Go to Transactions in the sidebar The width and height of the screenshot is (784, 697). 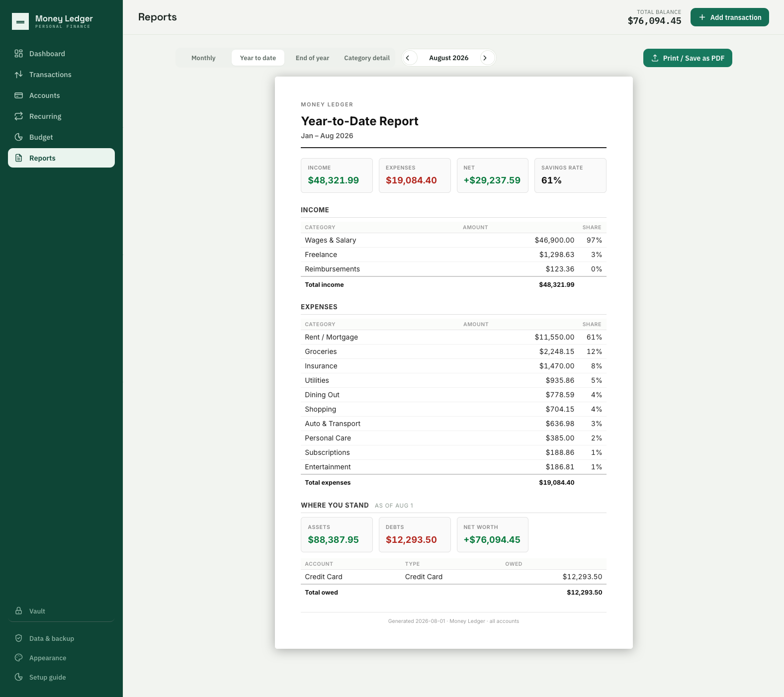[61, 75]
